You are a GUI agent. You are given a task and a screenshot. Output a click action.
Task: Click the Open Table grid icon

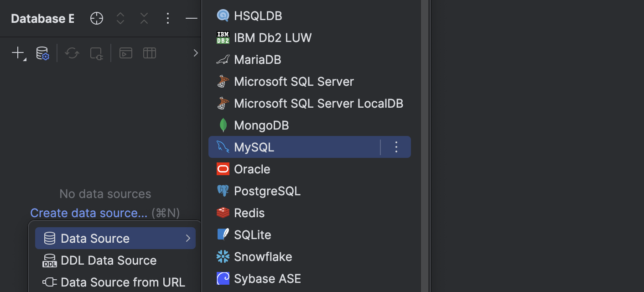149,53
